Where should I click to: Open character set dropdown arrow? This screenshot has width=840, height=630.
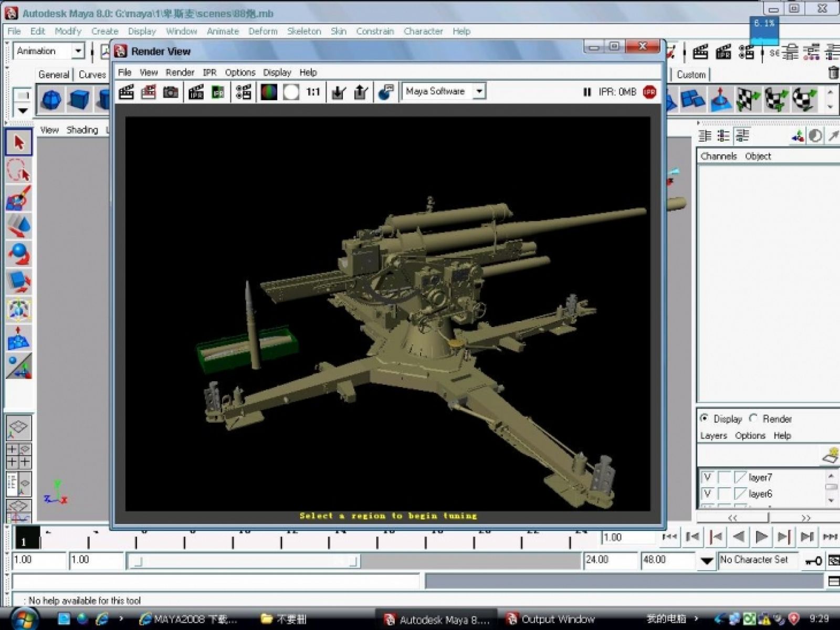click(x=707, y=561)
